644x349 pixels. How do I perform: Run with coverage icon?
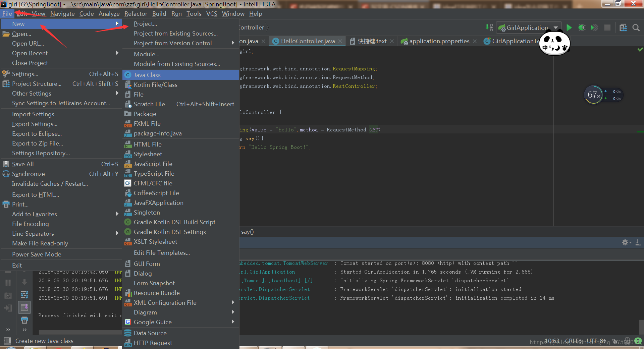click(594, 27)
